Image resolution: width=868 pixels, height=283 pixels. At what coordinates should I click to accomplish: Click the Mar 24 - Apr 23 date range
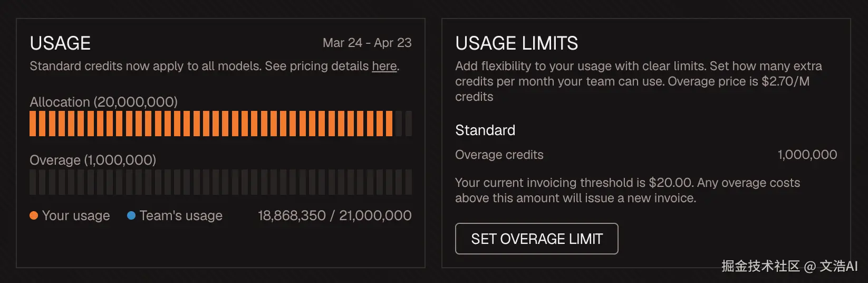pos(367,43)
